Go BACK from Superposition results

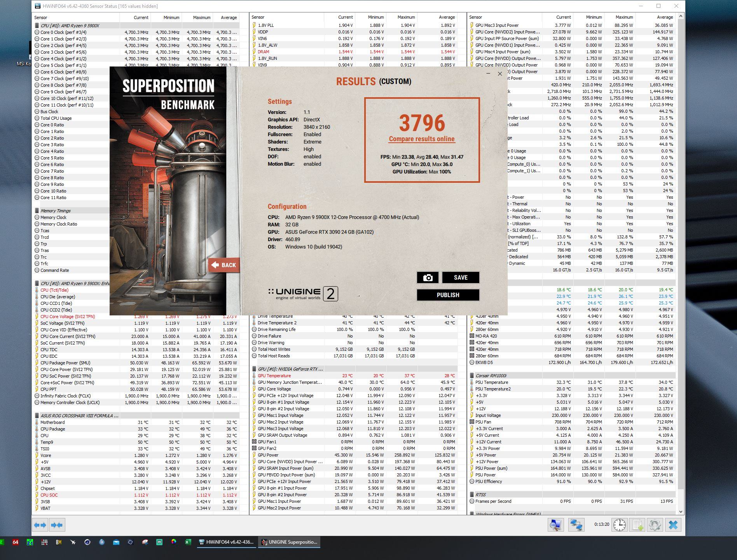click(x=224, y=265)
